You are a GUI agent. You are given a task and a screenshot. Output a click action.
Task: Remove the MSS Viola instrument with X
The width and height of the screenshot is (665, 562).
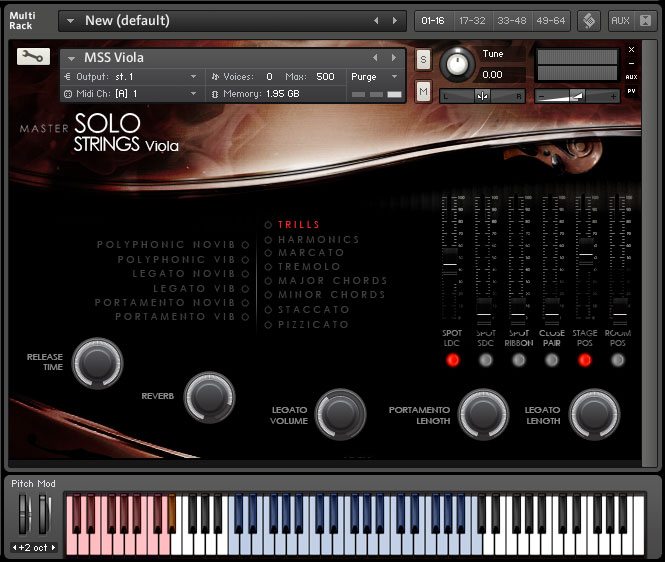coord(631,49)
